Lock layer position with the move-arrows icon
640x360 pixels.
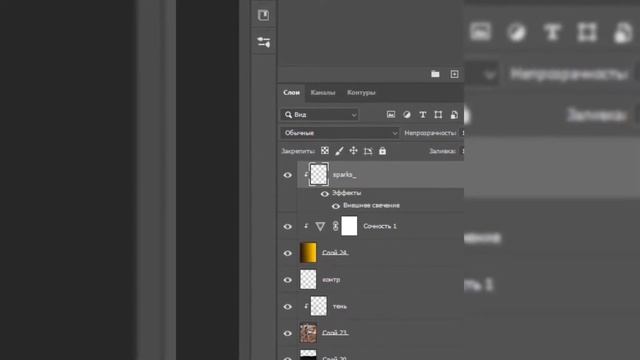pos(353,151)
